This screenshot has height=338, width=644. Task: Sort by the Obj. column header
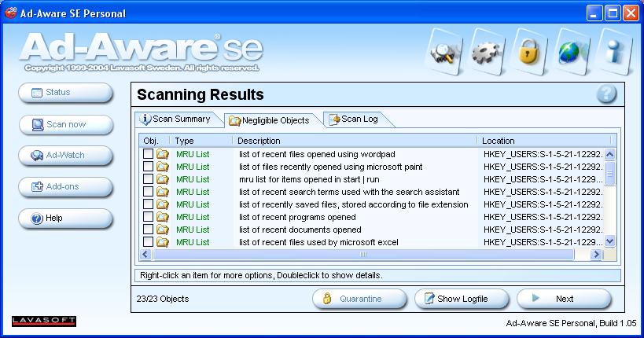154,141
